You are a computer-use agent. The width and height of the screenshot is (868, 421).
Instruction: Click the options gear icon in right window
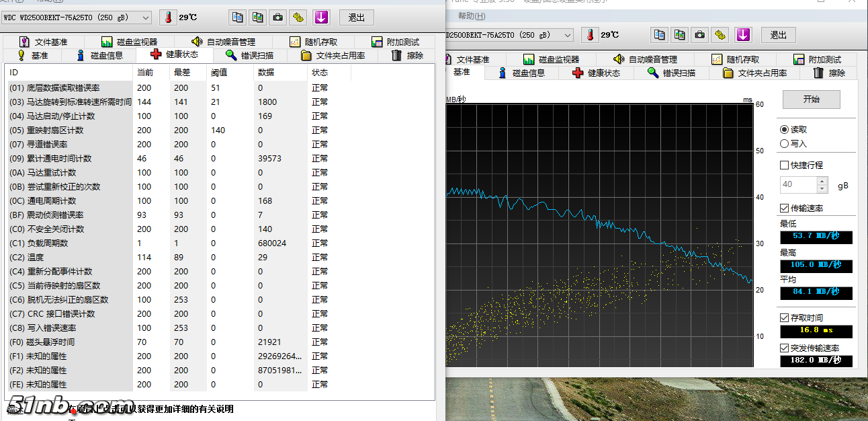pyautogui.click(x=720, y=35)
